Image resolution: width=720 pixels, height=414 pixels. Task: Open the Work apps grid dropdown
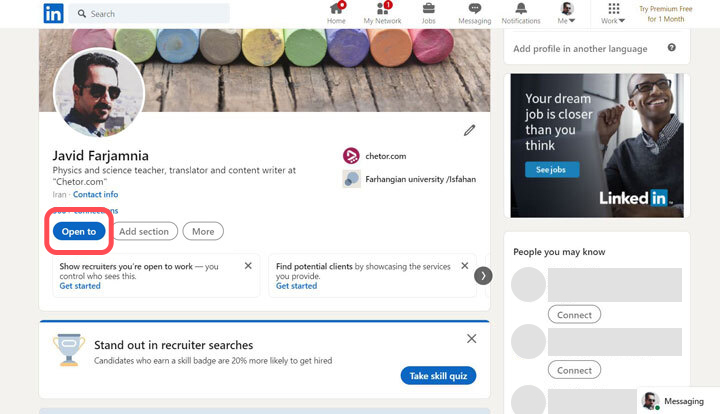pos(614,13)
